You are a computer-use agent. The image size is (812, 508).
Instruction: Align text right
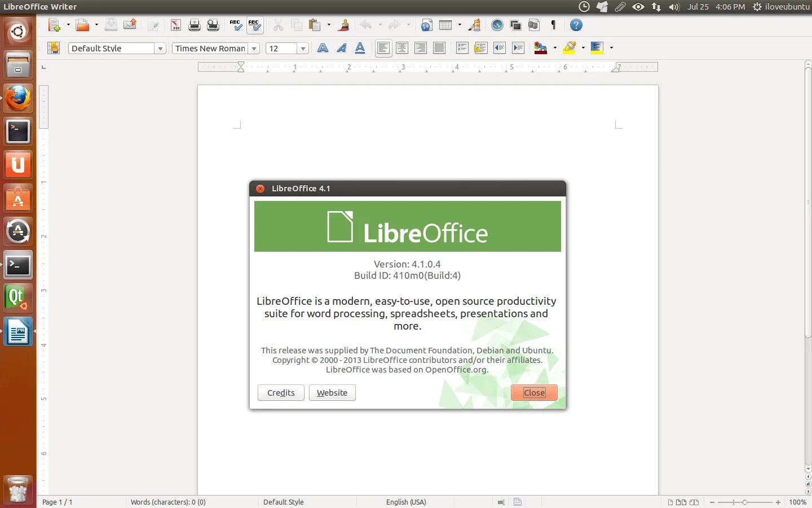click(421, 48)
